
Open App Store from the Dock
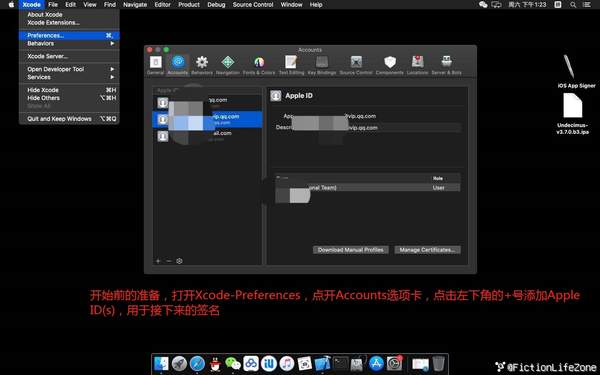pyautogui.click(x=376, y=364)
